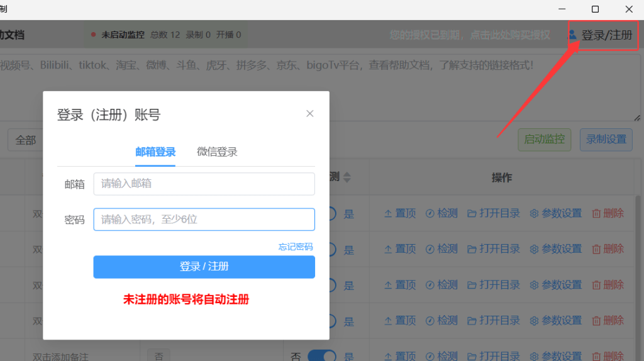This screenshot has height=361, width=644.
Task: Delete the second row with 删除
Action: [x=608, y=249]
